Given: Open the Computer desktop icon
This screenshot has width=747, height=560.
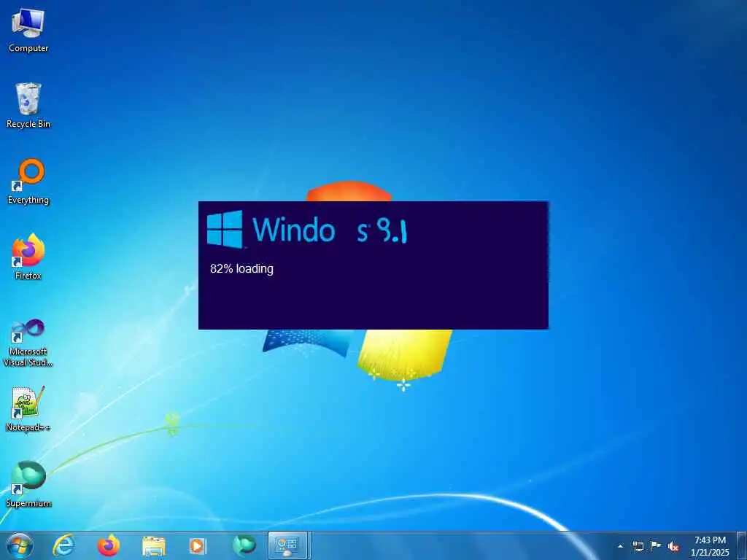Looking at the screenshot, I should point(28,31).
